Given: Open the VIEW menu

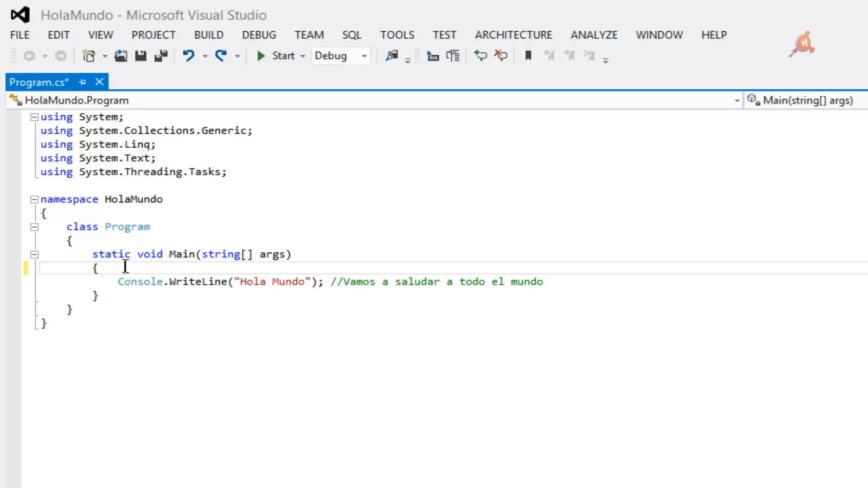Looking at the screenshot, I should (x=100, y=35).
